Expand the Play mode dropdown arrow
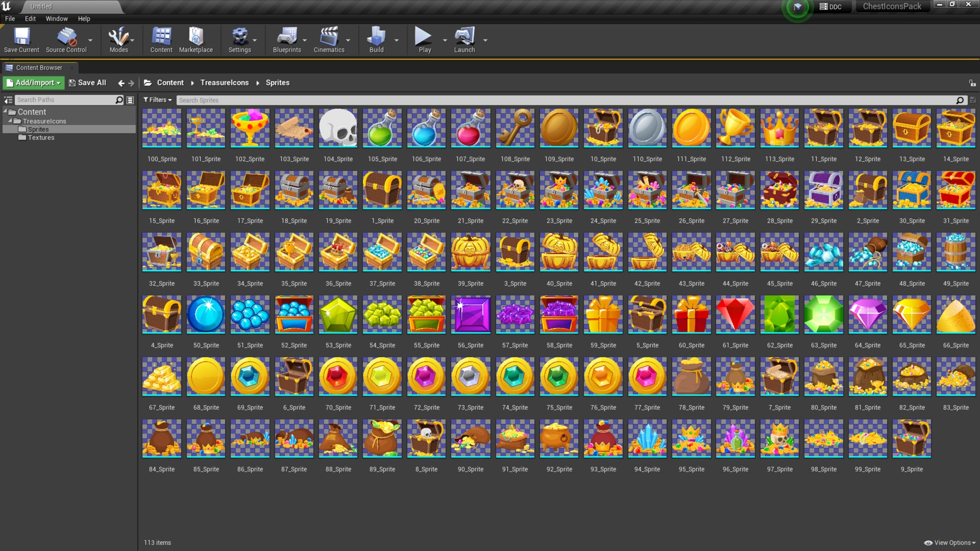Image resolution: width=980 pixels, height=551 pixels. pyautogui.click(x=445, y=40)
